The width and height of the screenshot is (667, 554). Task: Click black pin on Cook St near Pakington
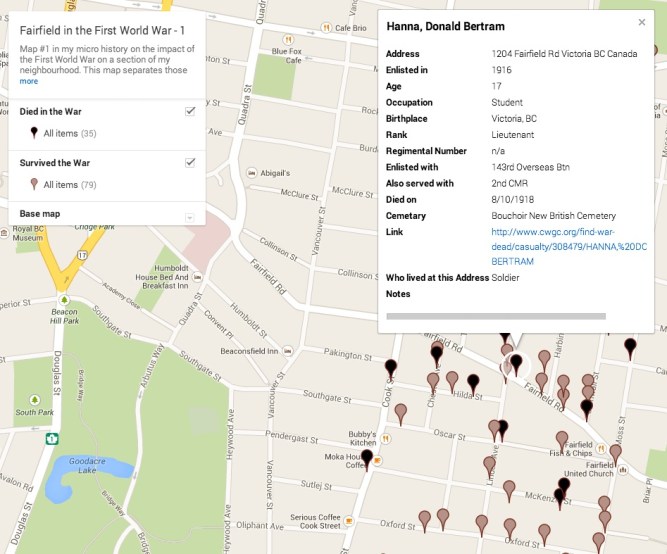[x=391, y=367]
